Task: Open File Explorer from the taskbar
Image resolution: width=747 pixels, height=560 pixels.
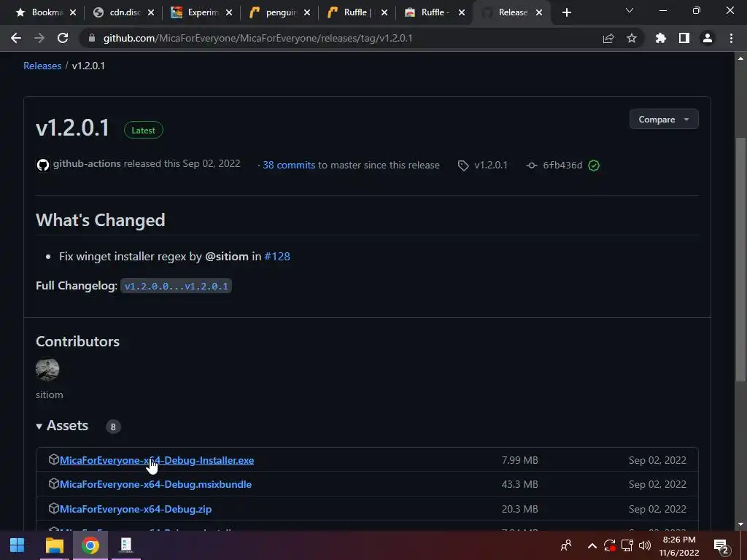Action: [x=54, y=545]
